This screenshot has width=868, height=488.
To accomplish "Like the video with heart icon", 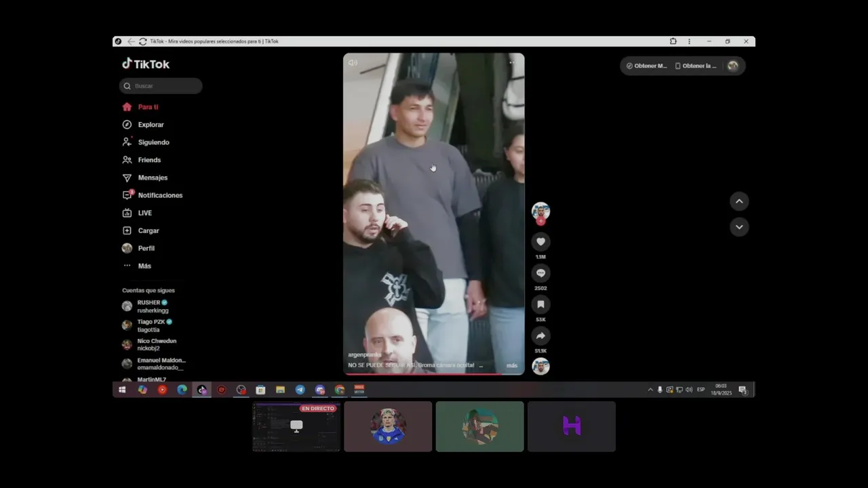I will (540, 241).
